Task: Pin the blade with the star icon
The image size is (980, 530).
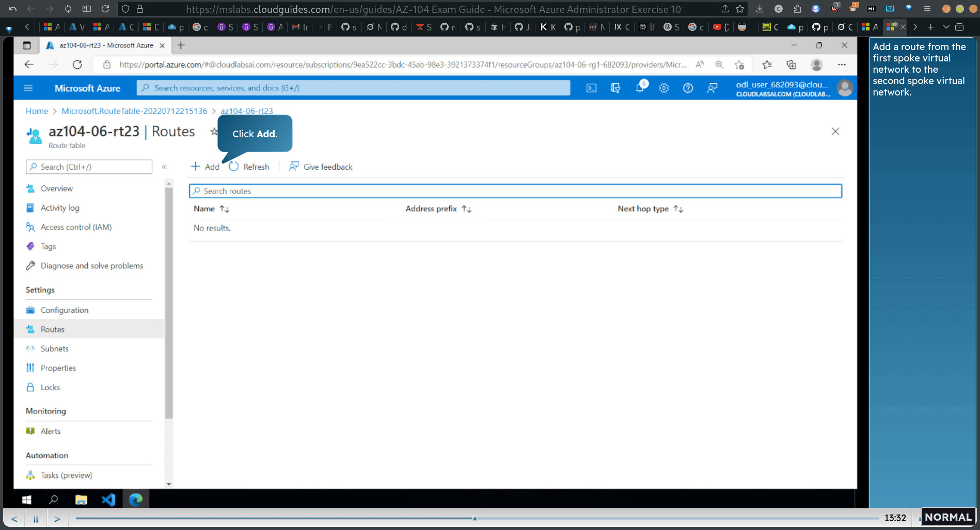Action: [214, 132]
